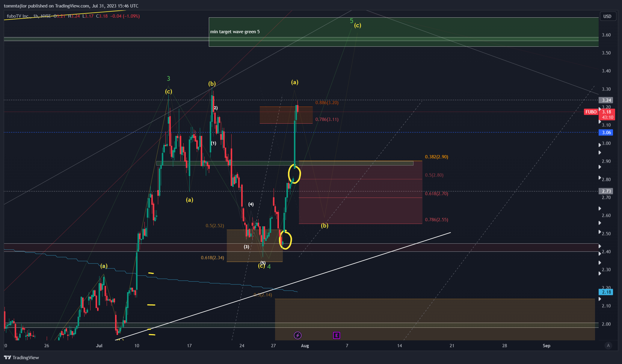Click the green wave 5 label
Screen dimensions: 622x364
coord(351,21)
